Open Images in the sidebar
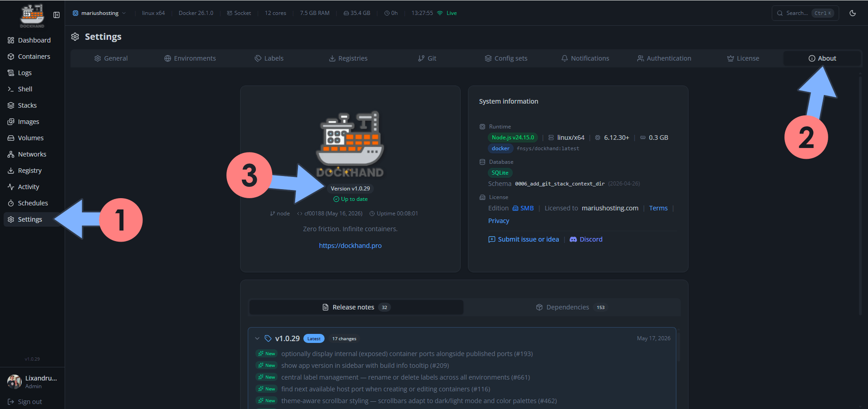The height and width of the screenshot is (409, 868). click(x=32, y=122)
